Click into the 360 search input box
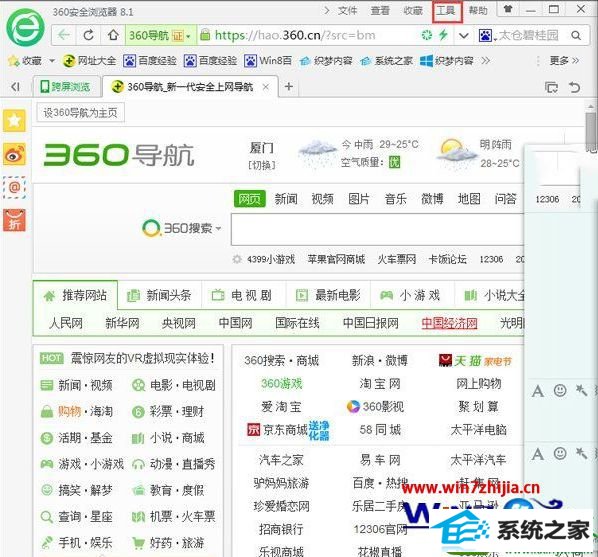 (x=378, y=229)
